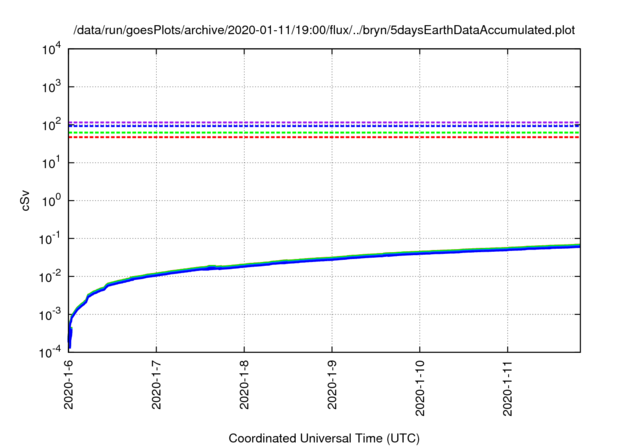Click the 2020-1-7 date tick label

(x=156, y=384)
